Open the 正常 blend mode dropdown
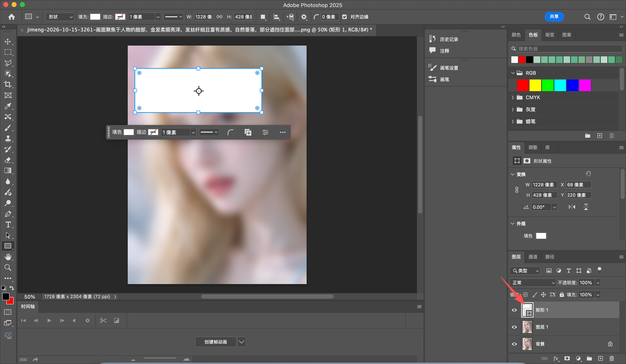This screenshot has height=364, width=626. tap(533, 283)
